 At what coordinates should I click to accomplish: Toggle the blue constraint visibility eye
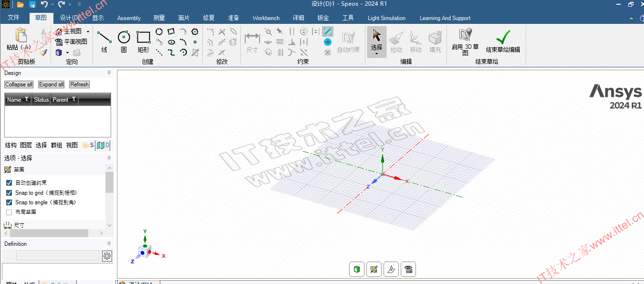click(328, 42)
